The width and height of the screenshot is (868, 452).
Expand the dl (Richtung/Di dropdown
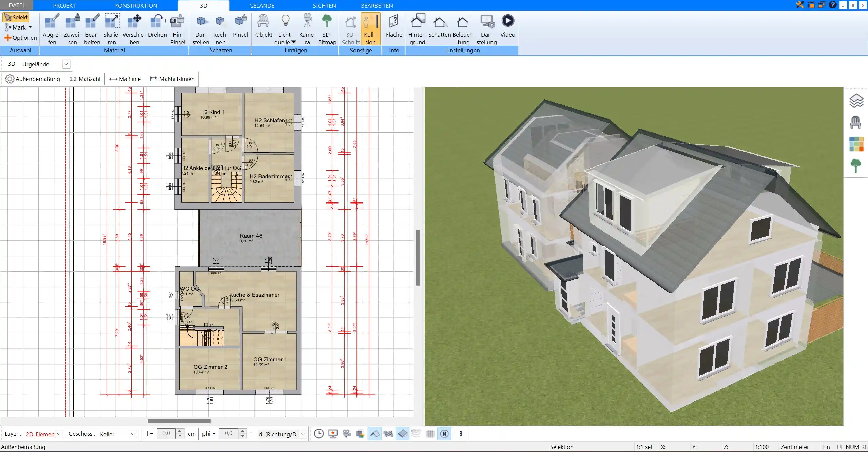(303, 434)
